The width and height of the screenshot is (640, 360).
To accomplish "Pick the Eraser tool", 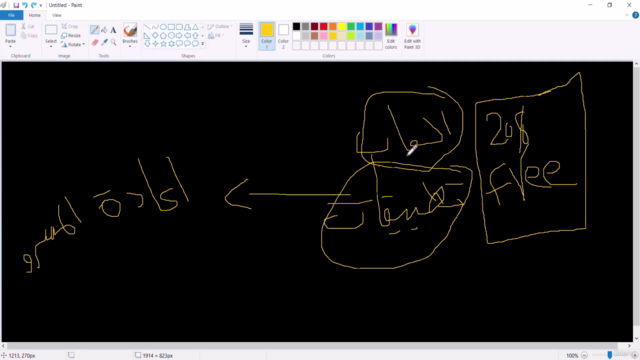I will coord(95,42).
